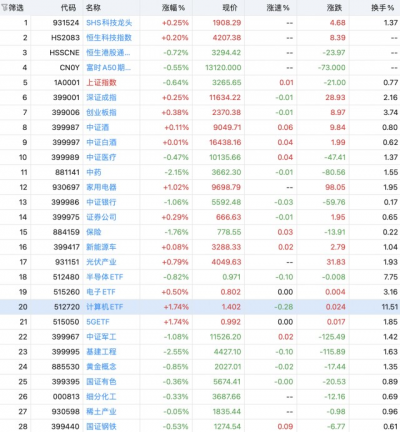
Task: Click code 881141 cell
Action: (66, 172)
